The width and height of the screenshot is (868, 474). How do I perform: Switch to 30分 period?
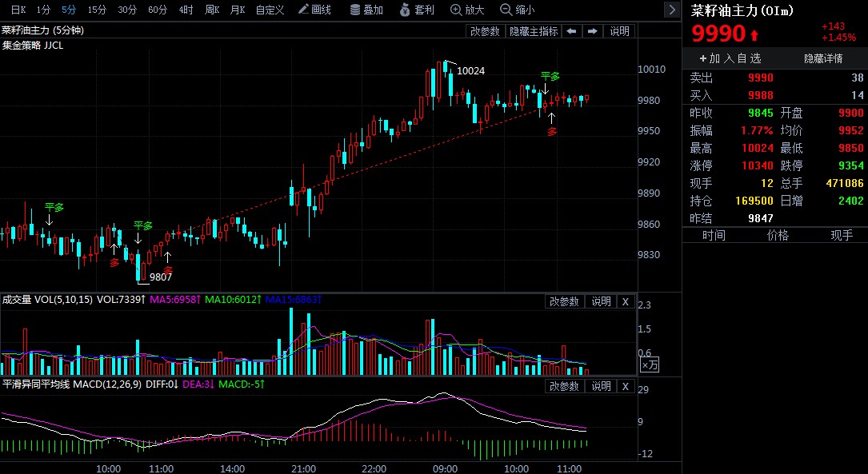tap(127, 10)
